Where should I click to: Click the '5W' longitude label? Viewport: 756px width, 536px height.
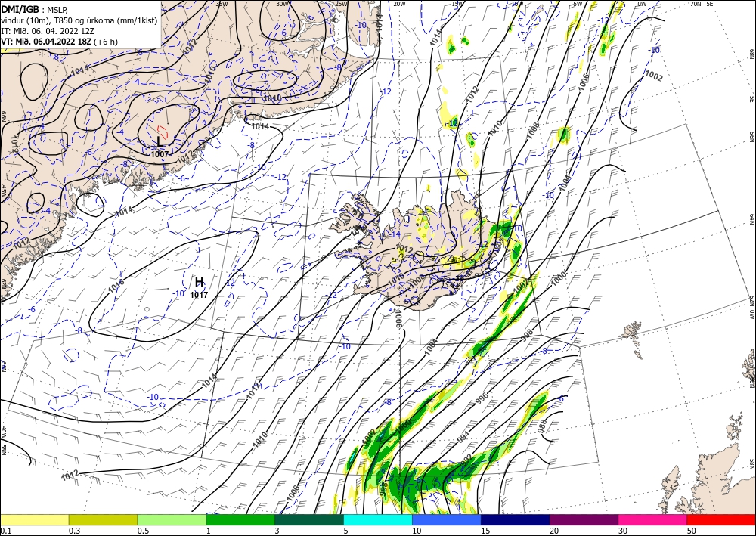578,4
